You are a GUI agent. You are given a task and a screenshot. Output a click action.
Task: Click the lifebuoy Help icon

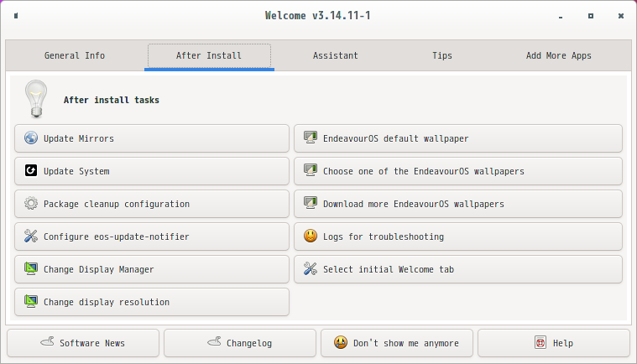point(540,342)
